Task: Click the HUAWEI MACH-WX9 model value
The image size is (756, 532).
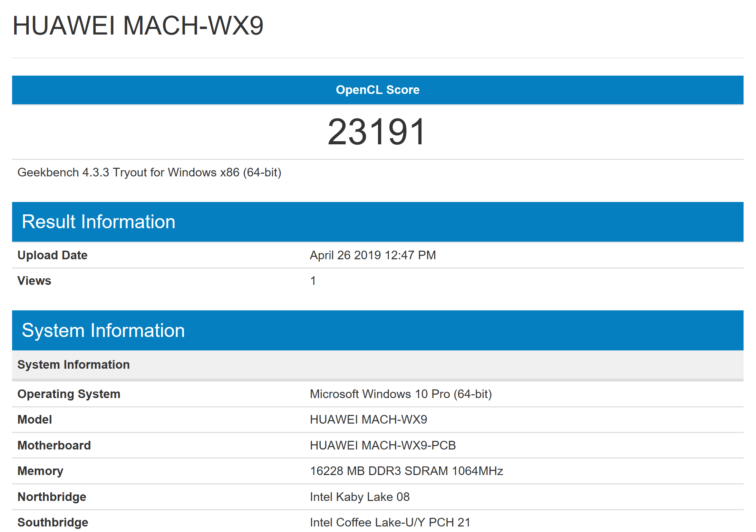Action: 368,419
